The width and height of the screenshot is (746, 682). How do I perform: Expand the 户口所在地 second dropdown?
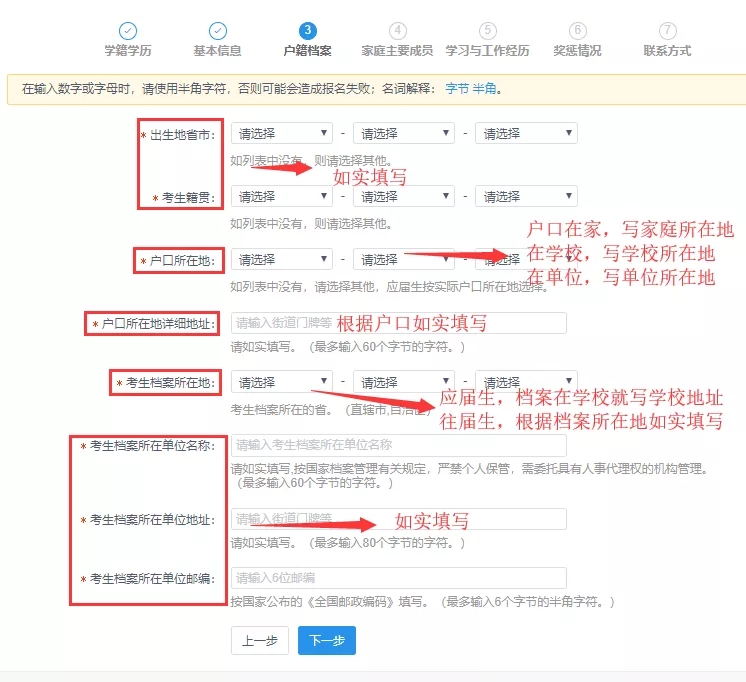(404, 259)
